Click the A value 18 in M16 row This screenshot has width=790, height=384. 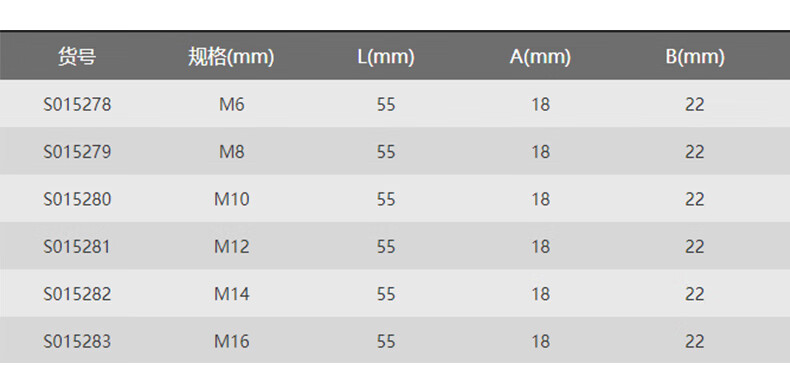coord(540,341)
